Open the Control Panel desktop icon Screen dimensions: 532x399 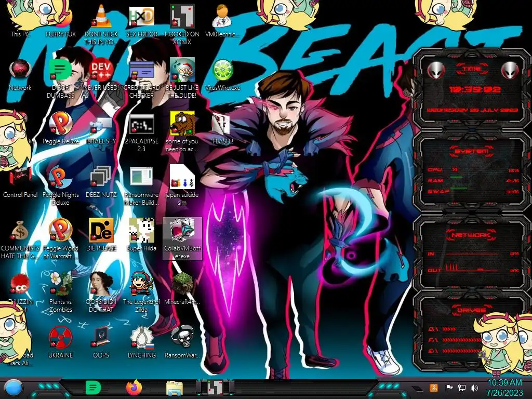pos(20,182)
